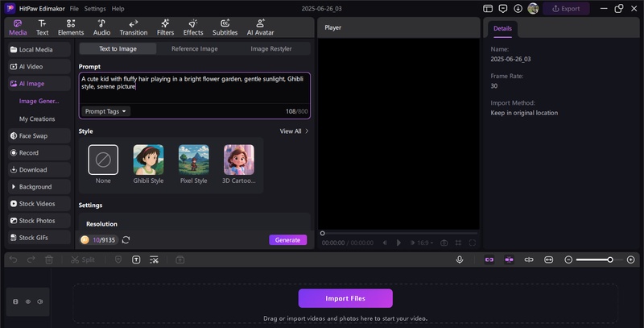644x328 pixels.
Task: Open the layout switcher icon
Action: click(x=488, y=9)
